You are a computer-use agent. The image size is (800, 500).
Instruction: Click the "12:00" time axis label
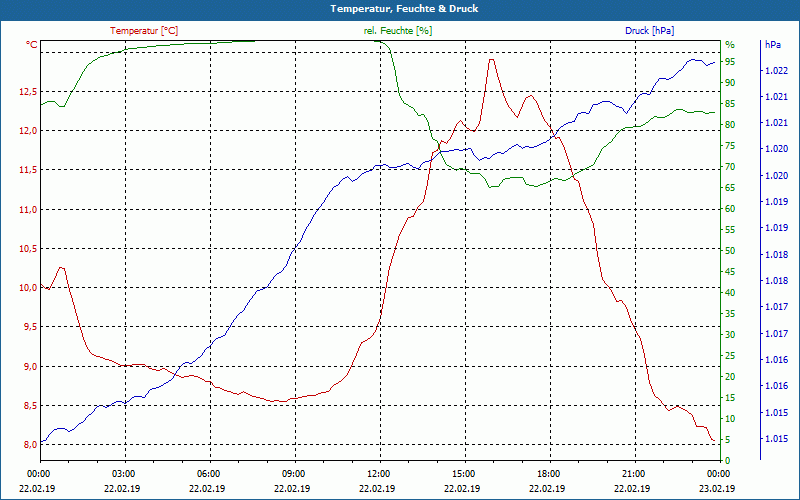tap(380, 474)
